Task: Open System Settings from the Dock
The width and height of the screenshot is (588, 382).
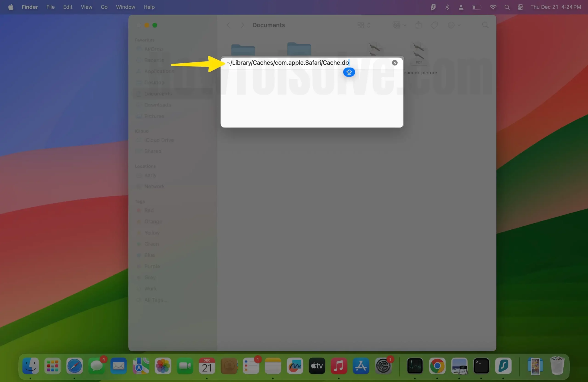Action: point(383,366)
